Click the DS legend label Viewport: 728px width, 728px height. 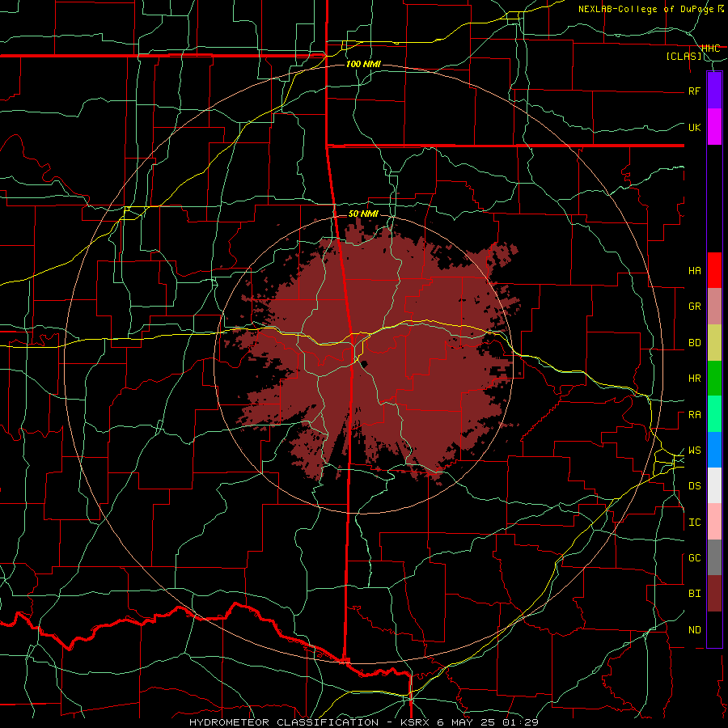(x=694, y=486)
